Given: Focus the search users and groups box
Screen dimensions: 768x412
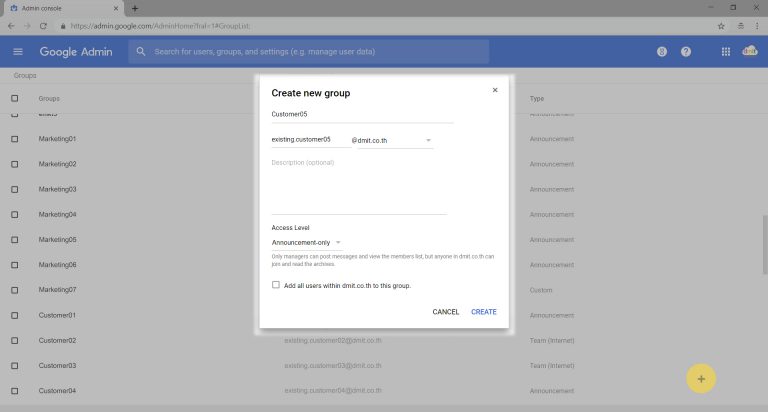Looking at the screenshot, I should pos(310,51).
